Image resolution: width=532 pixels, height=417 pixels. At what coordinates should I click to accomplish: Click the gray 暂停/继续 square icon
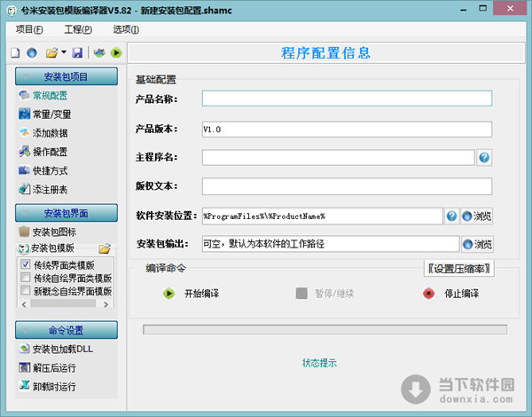[x=301, y=294]
